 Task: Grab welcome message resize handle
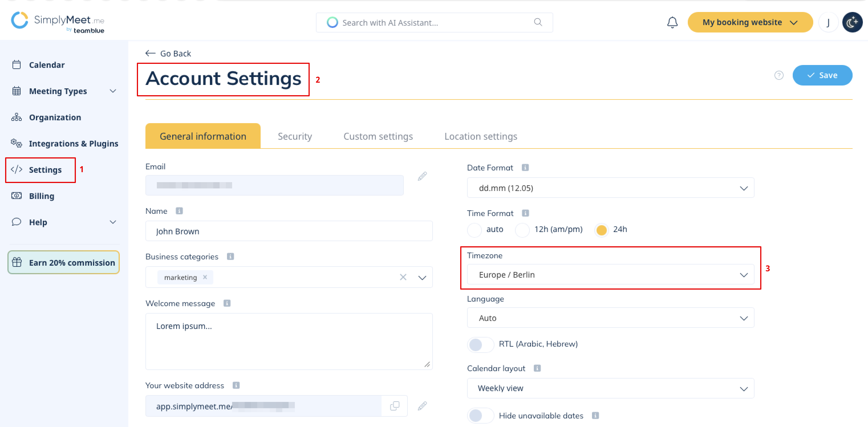[x=427, y=364]
